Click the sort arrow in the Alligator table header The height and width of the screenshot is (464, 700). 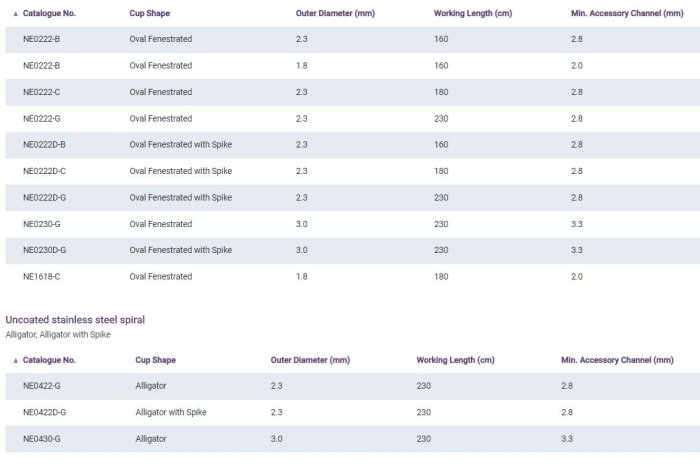(15, 360)
